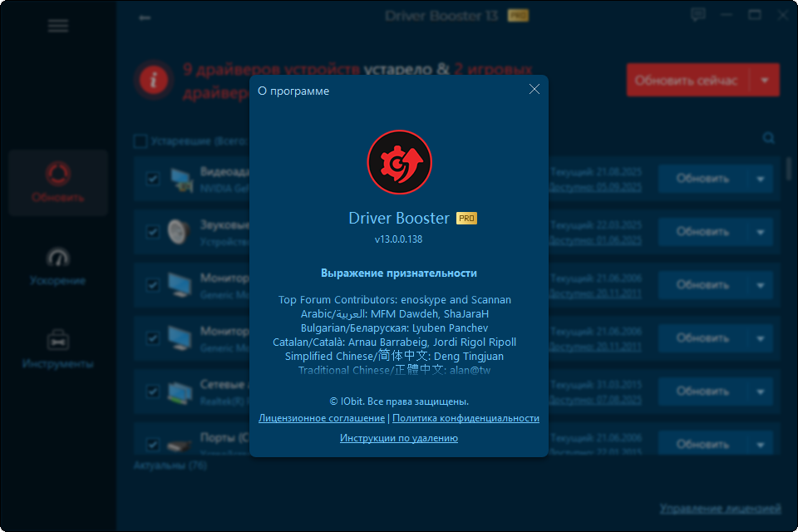The width and height of the screenshot is (798, 532).
Task: Click Обновить for the network adapter row
Action: (703, 391)
